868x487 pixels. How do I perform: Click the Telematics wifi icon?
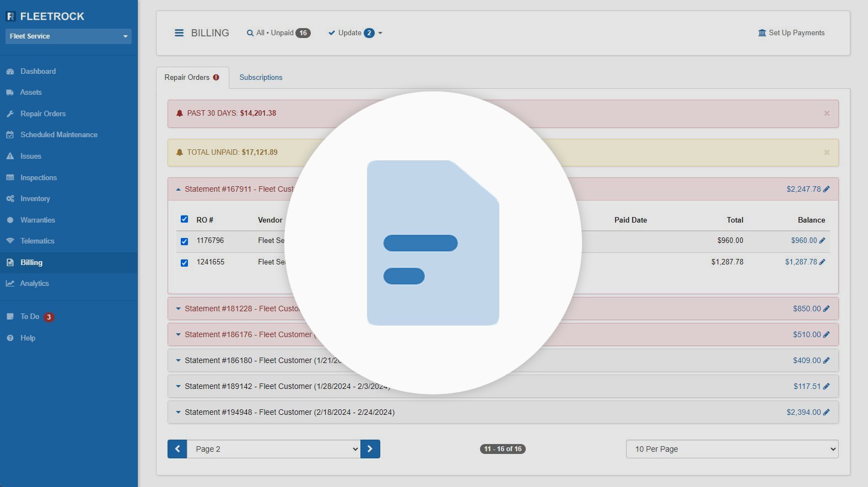pos(10,241)
